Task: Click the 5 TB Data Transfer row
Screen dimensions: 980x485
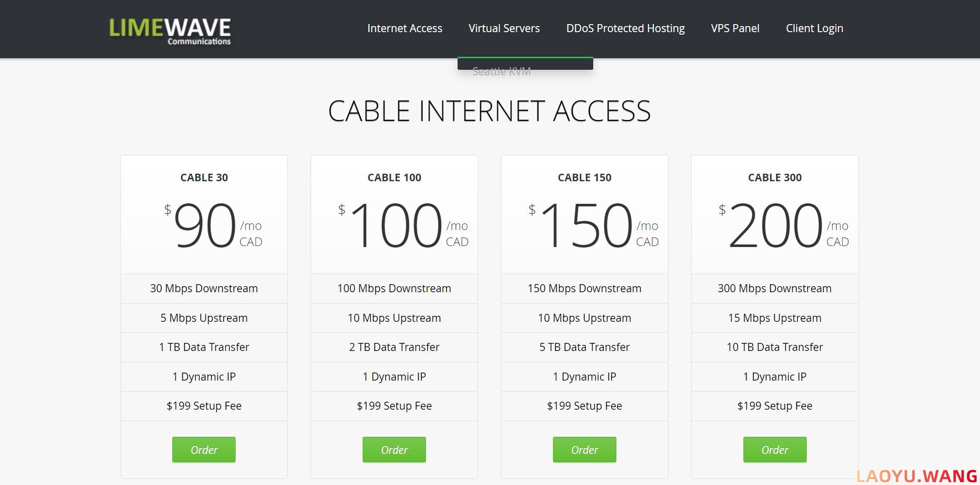Action: pos(585,347)
